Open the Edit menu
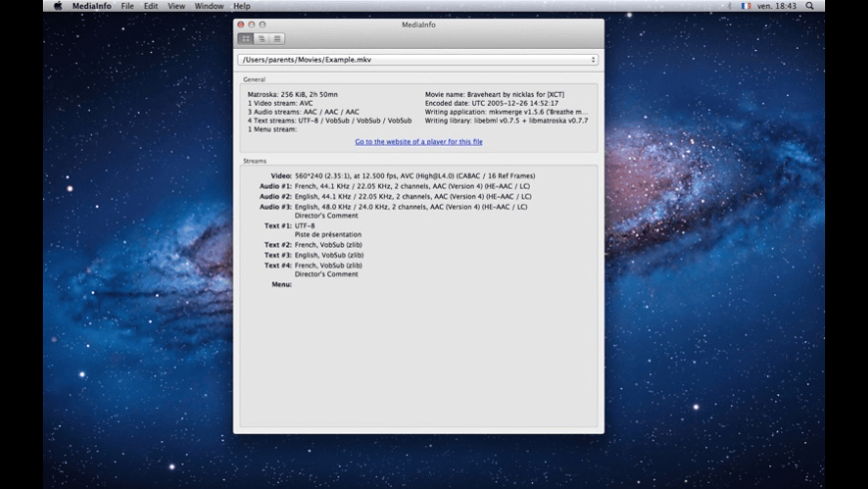This screenshot has height=489, width=868. (x=151, y=6)
